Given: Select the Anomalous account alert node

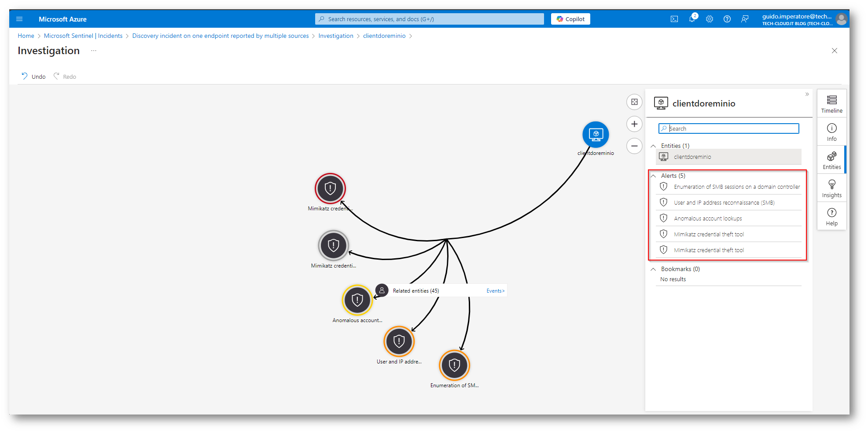Looking at the screenshot, I should point(357,300).
